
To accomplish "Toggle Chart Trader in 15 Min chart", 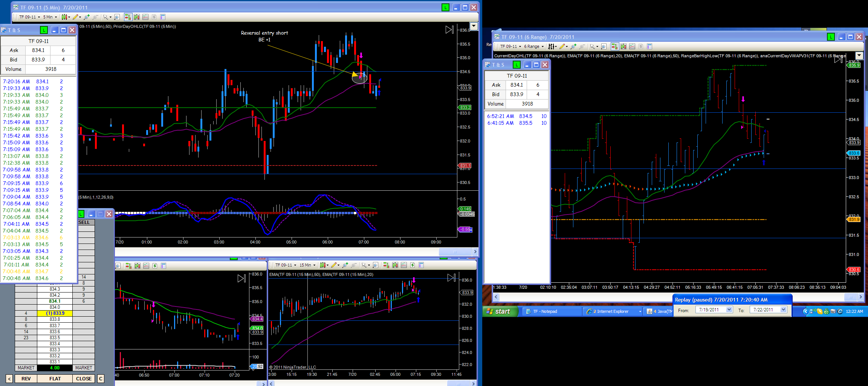I will click(386, 265).
